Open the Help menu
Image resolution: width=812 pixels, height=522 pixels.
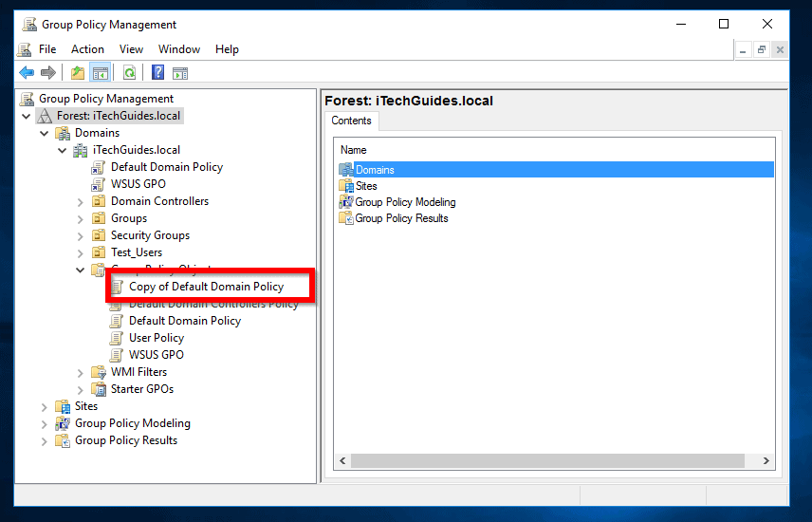pos(227,49)
